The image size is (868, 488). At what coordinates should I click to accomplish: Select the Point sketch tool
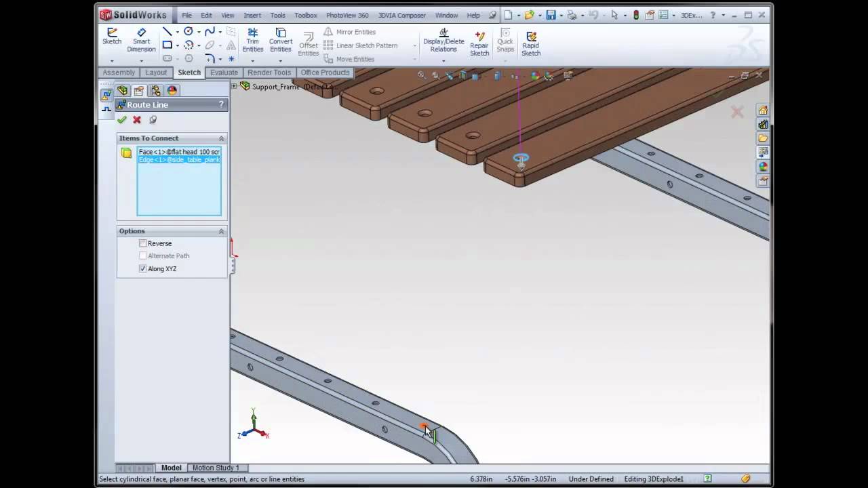[231, 59]
